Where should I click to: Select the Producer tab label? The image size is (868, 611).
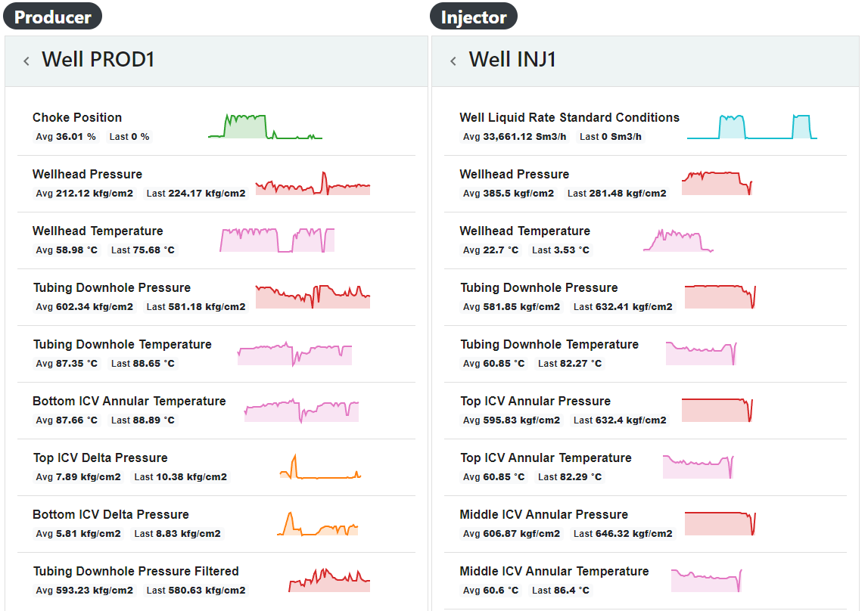pyautogui.click(x=53, y=17)
